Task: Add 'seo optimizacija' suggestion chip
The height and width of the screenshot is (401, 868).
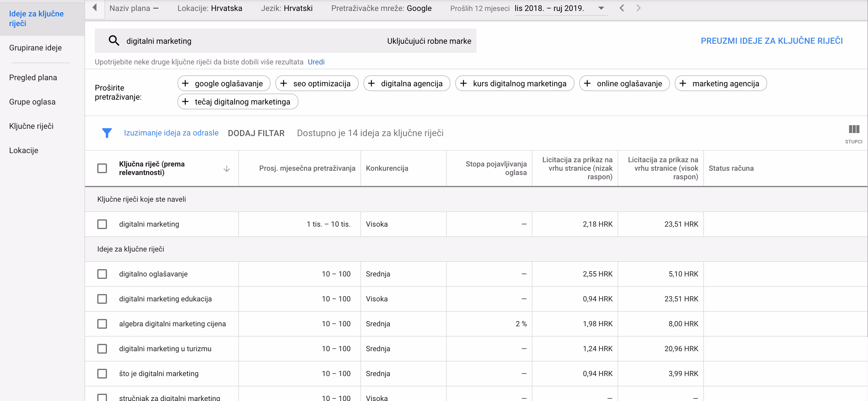Action: 317,84
